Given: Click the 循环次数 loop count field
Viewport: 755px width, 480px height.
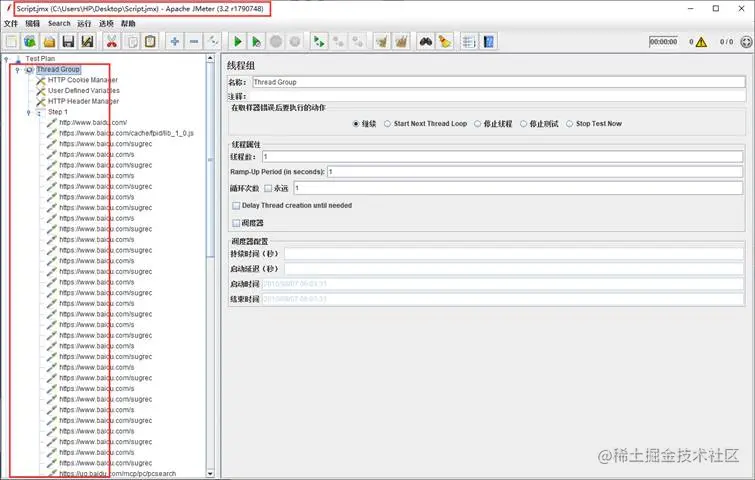Looking at the screenshot, I should click(x=518, y=188).
